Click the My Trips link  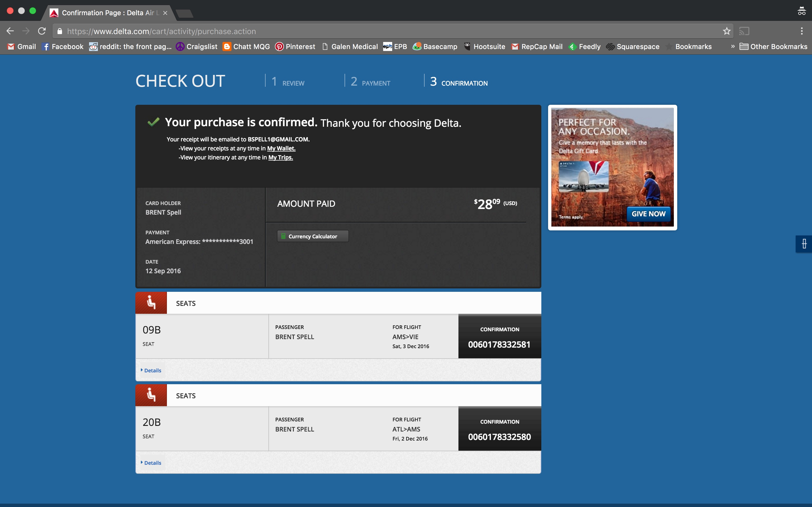(281, 157)
